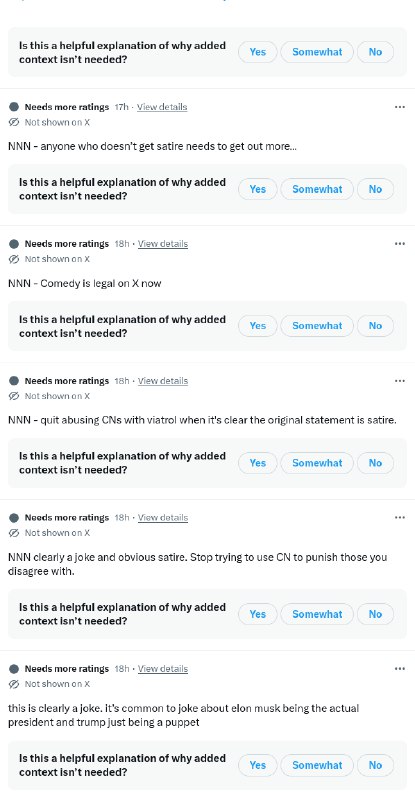415x800 pixels.
Task: Click Not shown on X icon on satire note
Action: pyautogui.click(x=14, y=122)
